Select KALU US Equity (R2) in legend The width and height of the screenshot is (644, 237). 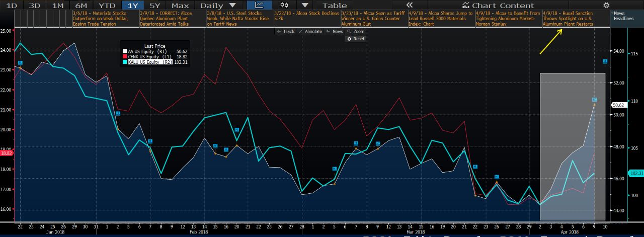[150, 62]
